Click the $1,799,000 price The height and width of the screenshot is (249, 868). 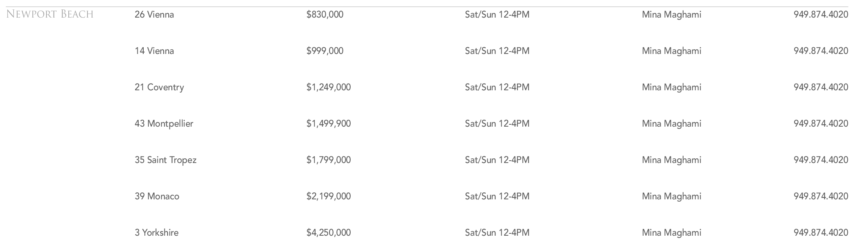click(328, 160)
